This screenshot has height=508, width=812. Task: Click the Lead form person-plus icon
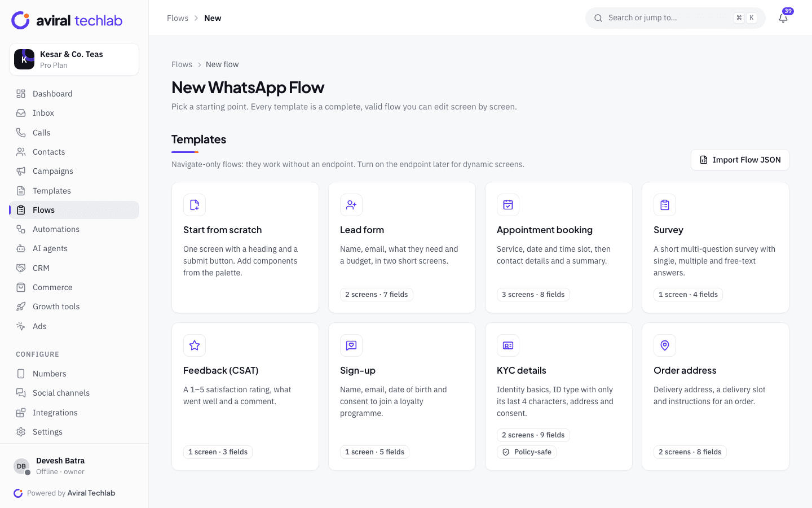tap(351, 205)
